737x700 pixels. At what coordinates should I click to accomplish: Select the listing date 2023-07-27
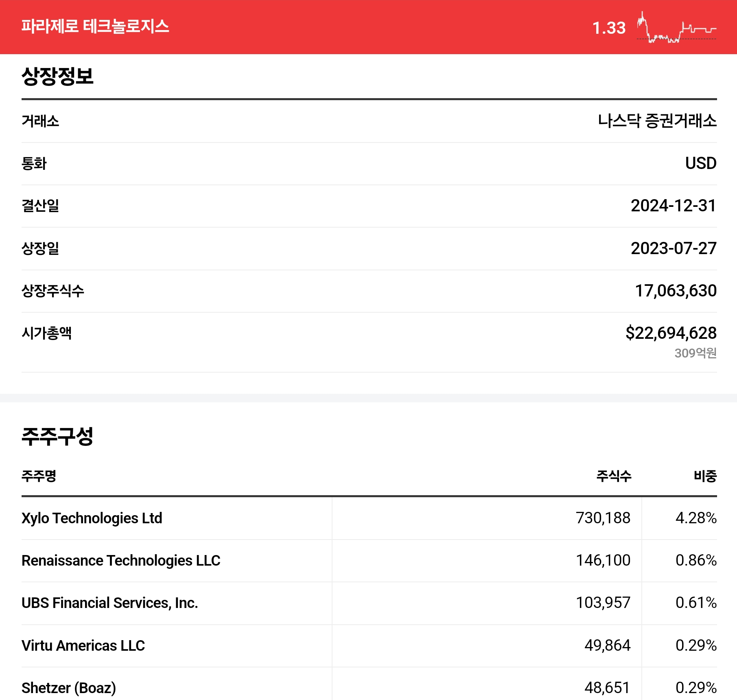click(674, 248)
